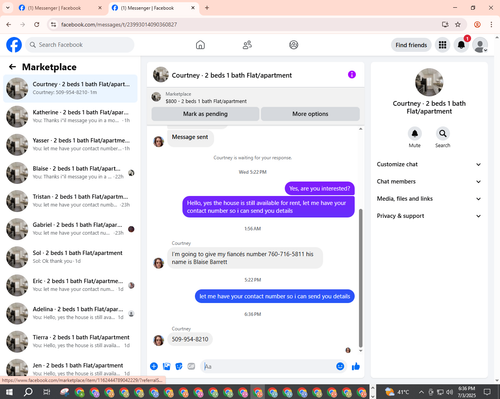Viewport: 500px width, 399px height.
Task: Click the Facebook logo icon
Action: (x=14, y=45)
